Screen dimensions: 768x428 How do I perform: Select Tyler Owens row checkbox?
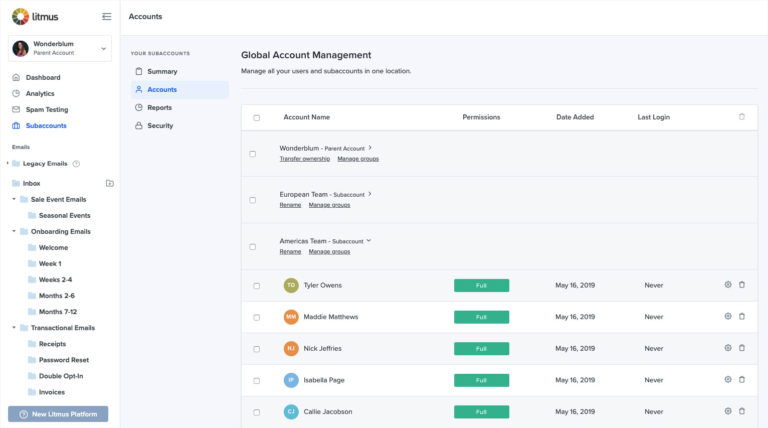click(x=257, y=286)
